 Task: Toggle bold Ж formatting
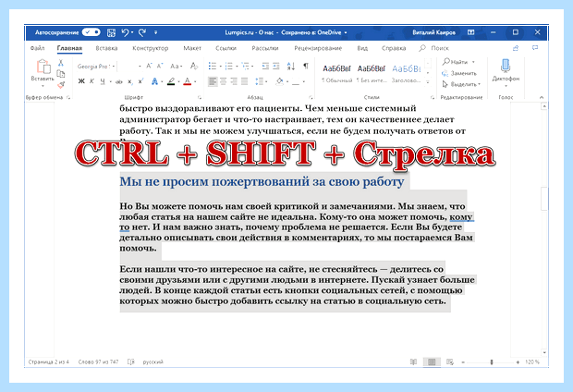tap(81, 81)
